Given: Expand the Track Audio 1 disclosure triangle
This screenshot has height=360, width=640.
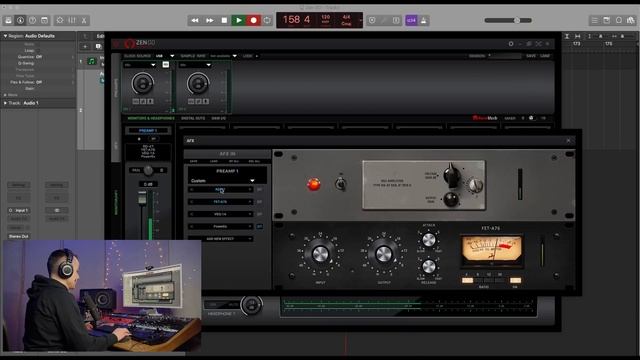Looking at the screenshot, I should 5,103.
